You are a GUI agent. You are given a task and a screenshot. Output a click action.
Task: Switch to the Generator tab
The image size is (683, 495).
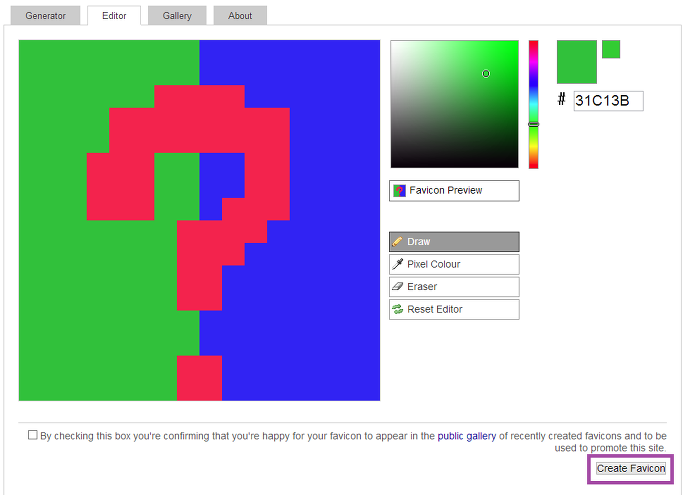(x=45, y=16)
